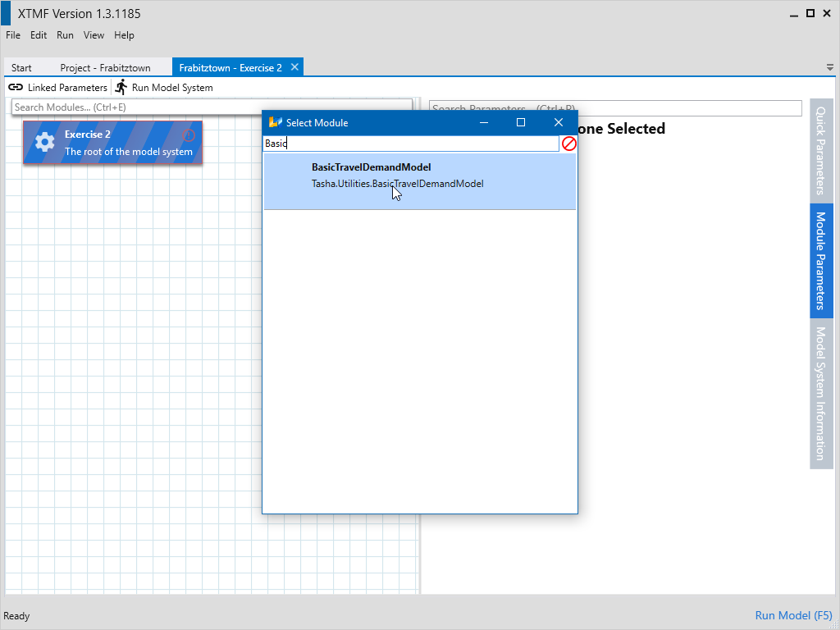
Task: Switch to the Start tab
Action: click(21, 68)
